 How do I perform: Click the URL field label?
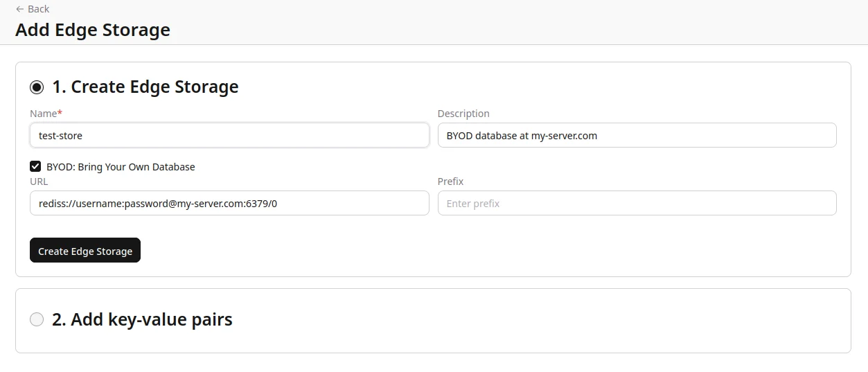(39, 181)
